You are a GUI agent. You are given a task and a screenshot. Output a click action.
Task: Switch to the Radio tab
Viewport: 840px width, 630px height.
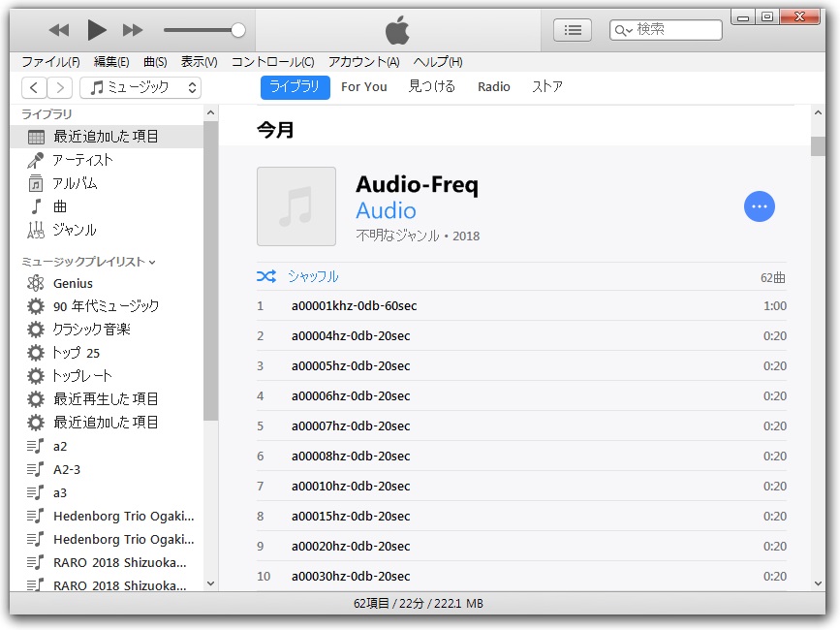[494, 87]
